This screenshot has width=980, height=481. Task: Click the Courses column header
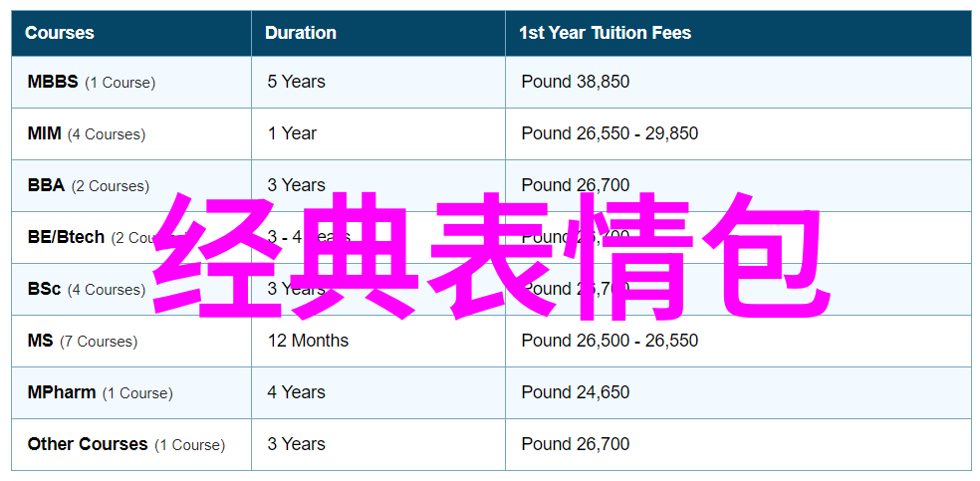60,33
